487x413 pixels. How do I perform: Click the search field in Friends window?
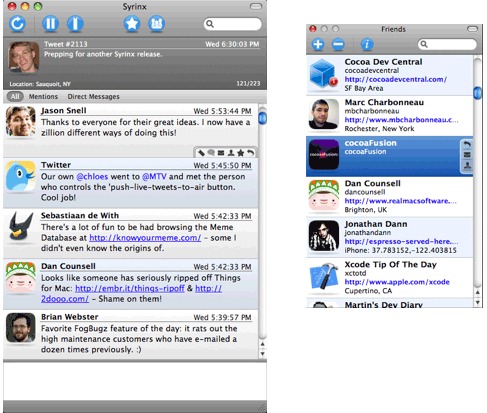click(x=447, y=44)
